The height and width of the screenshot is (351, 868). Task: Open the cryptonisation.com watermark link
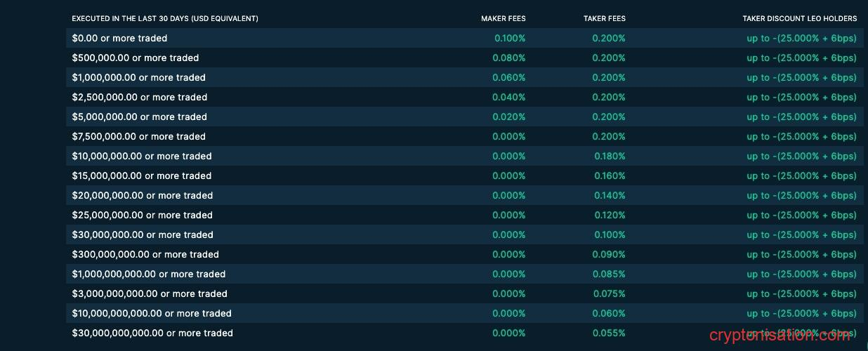tap(780, 336)
